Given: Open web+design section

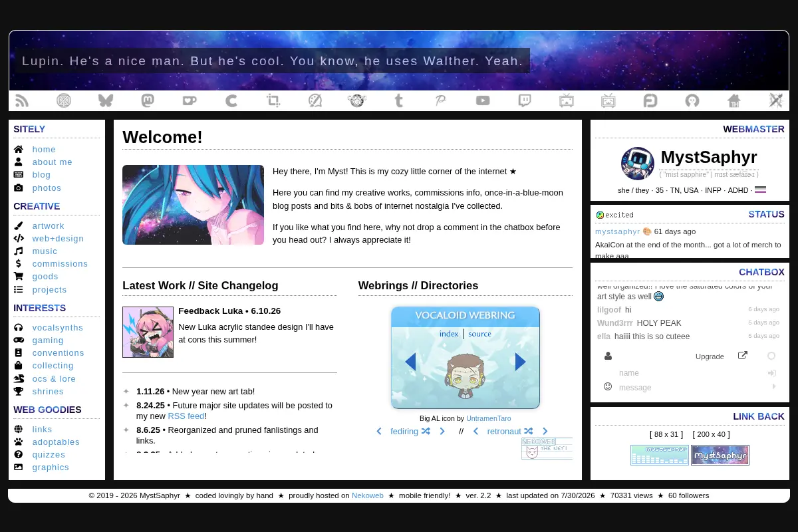Looking at the screenshot, I should tap(58, 239).
